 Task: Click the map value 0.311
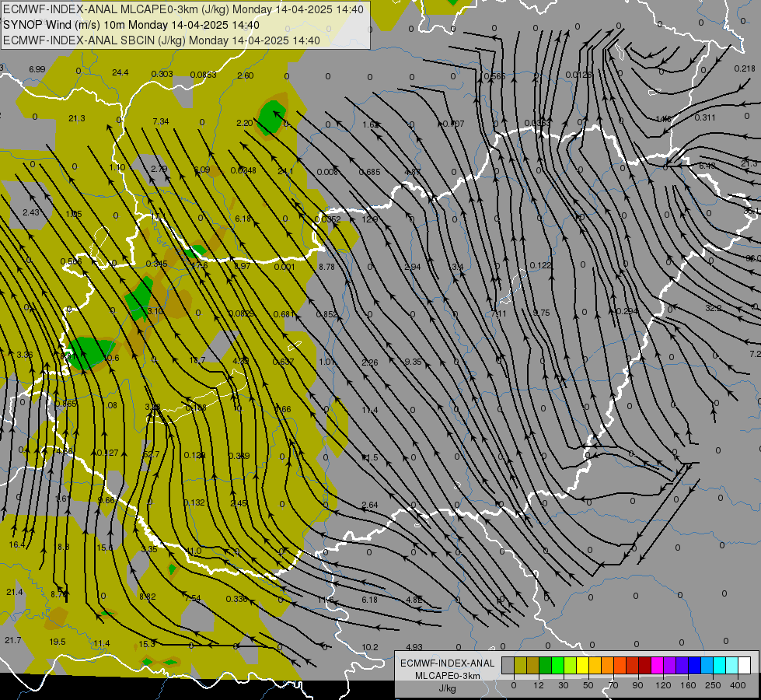[x=705, y=117]
